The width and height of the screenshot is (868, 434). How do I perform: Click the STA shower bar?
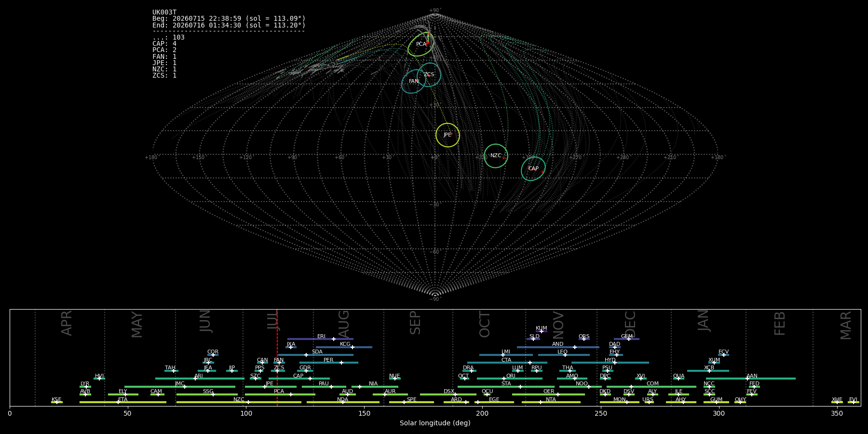(506, 387)
